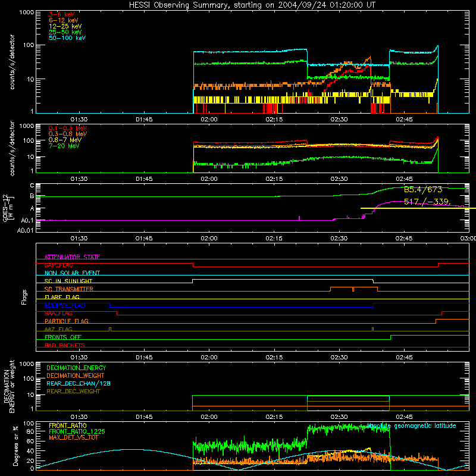This screenshot has width=476, height=476.
Task: Click the green 25-50 keV legend label
Action: 65,32
